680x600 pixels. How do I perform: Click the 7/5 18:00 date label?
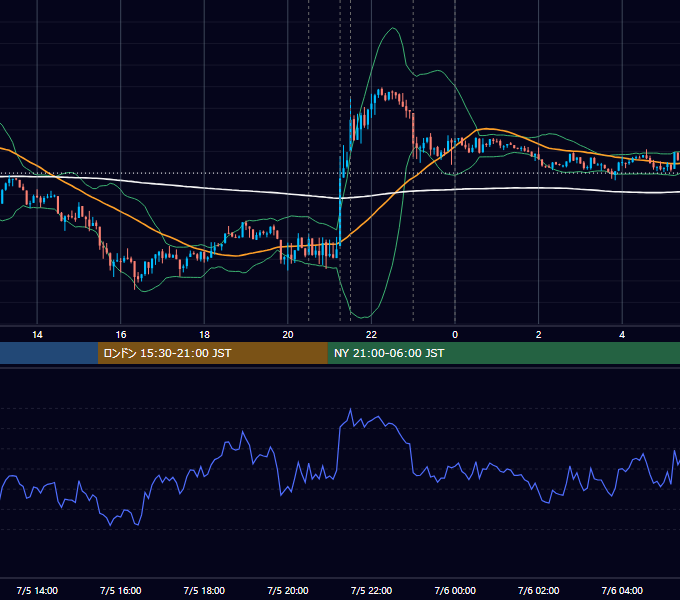click(x=204, y=590)
